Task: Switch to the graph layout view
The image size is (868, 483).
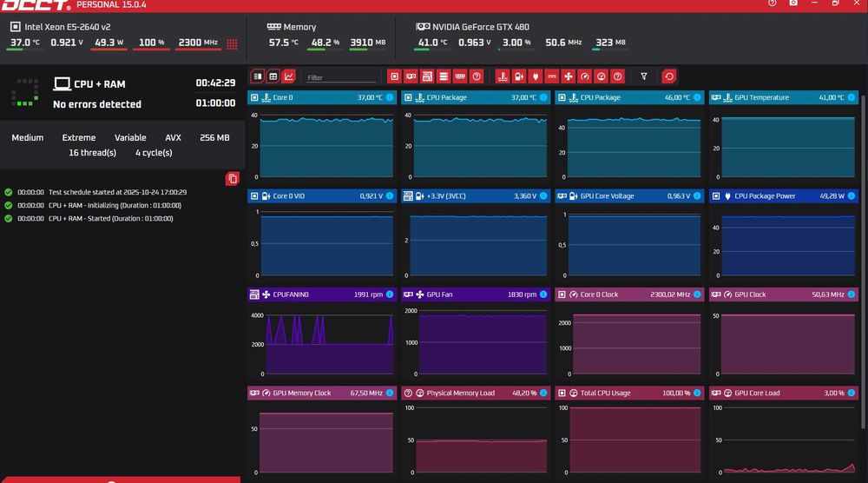Action: [288, 76]
